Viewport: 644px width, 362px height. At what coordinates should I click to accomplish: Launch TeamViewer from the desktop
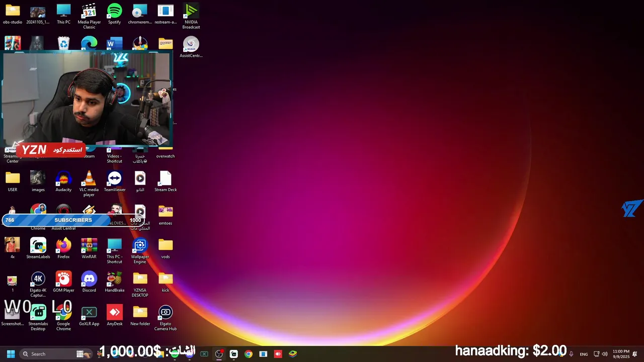(x=114, y=182)
